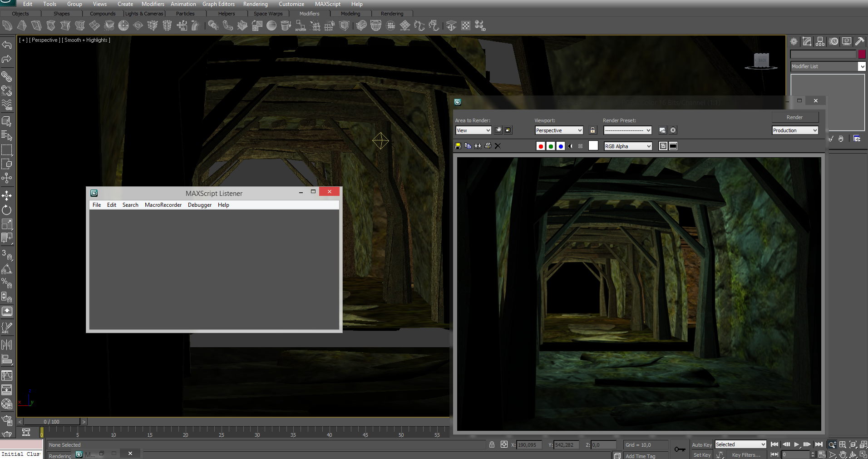Click the Print Image icon in render window

coord(488,146)
